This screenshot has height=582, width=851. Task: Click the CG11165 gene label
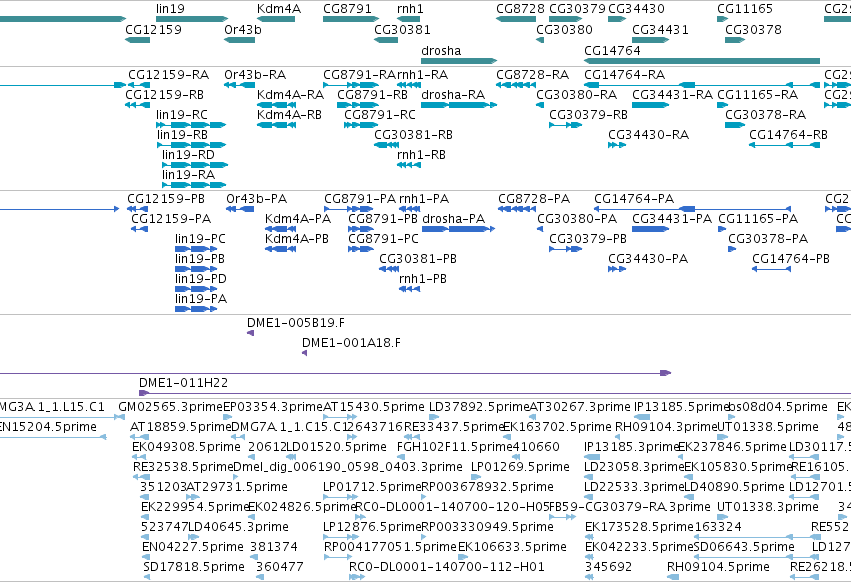[745, 9]
